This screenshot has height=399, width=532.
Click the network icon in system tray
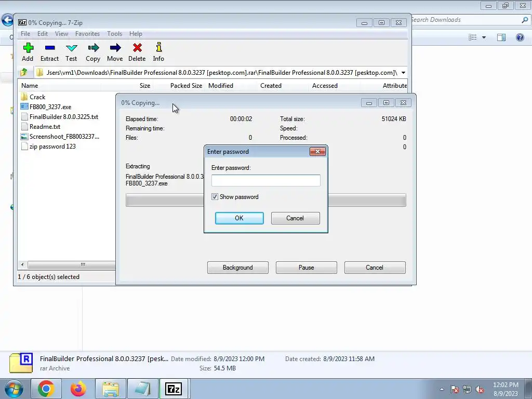pyautogui.click(x=467, y=390)
